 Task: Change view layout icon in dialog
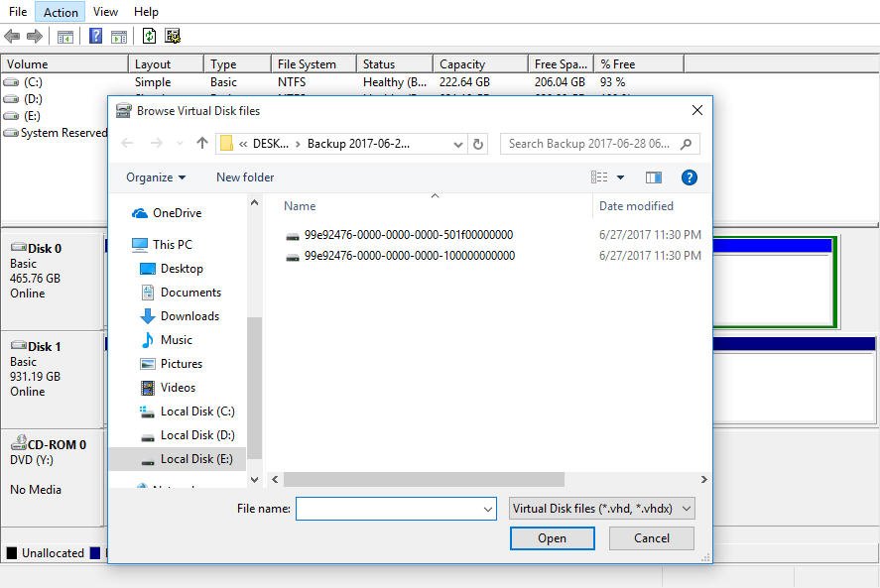point(599,177)
